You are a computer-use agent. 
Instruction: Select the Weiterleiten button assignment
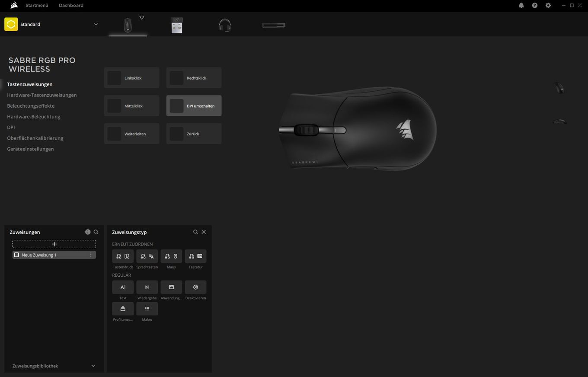point(131,134)
